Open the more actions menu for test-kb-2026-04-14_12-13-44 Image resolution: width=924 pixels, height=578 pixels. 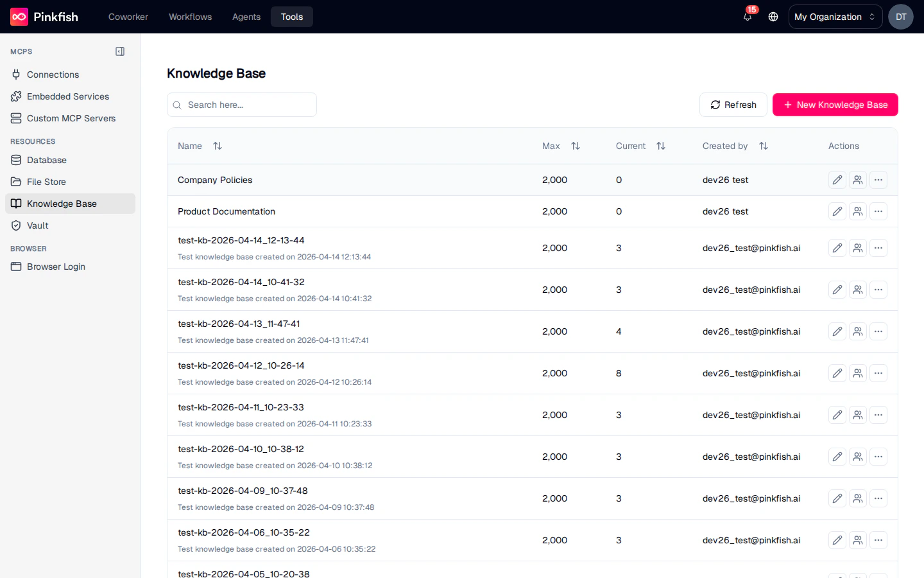(x=878, y=247)
